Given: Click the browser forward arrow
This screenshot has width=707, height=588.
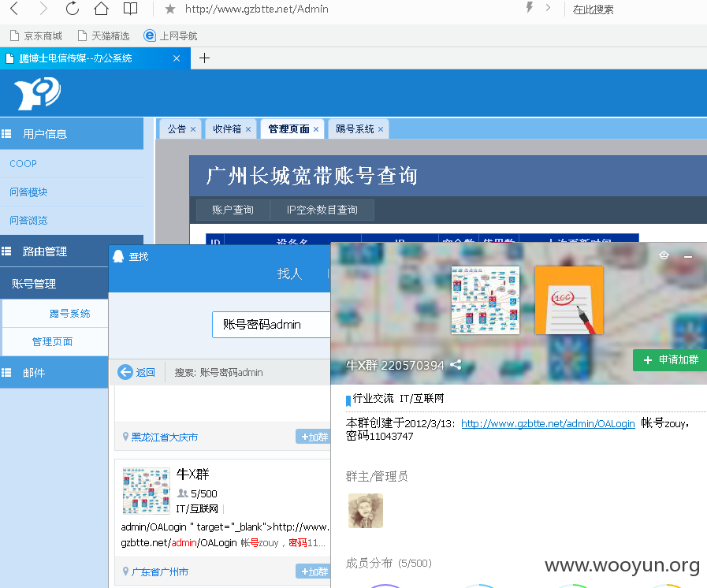Looking at the screenshot, I should click(x=43, y=9).
